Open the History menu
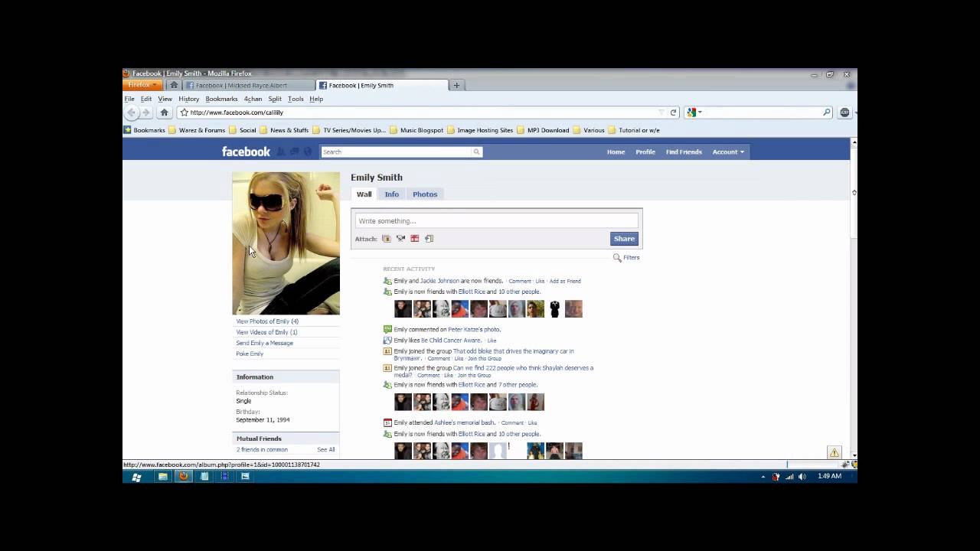Image resolution: width=980 pixels, height=551 pixels. (x=189, y=99)
